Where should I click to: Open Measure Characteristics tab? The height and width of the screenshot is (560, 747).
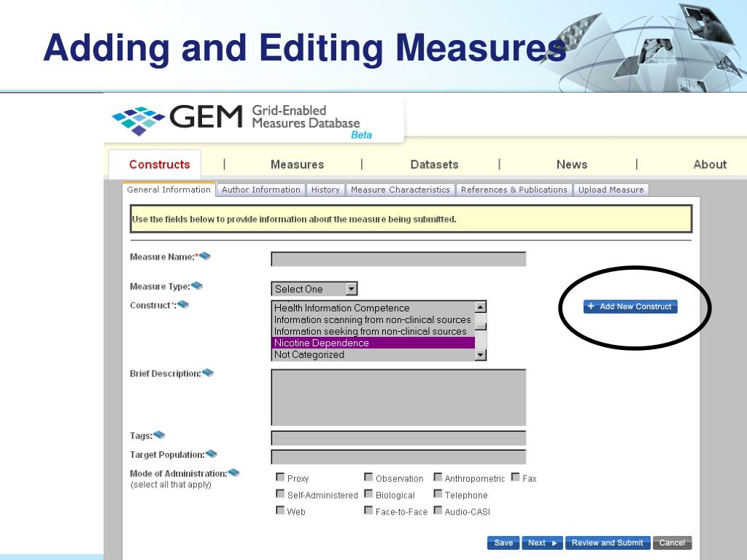pos(400,190)
